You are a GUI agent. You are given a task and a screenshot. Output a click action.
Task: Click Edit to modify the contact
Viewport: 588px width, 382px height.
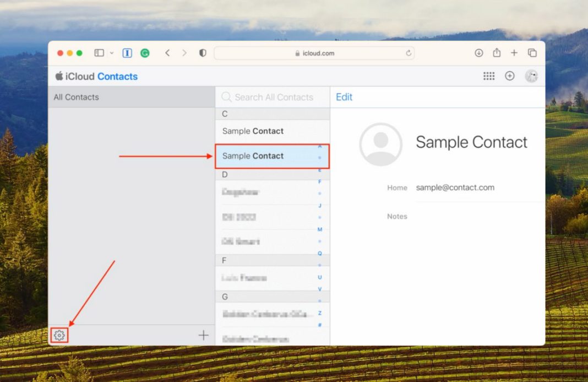pos(344,97)
